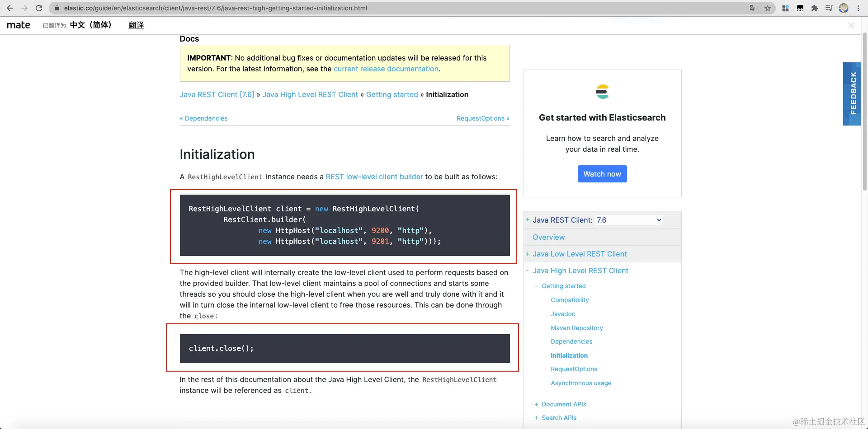
Task: Open the Dependencies sidebar page
Action: tap(571, 341)
